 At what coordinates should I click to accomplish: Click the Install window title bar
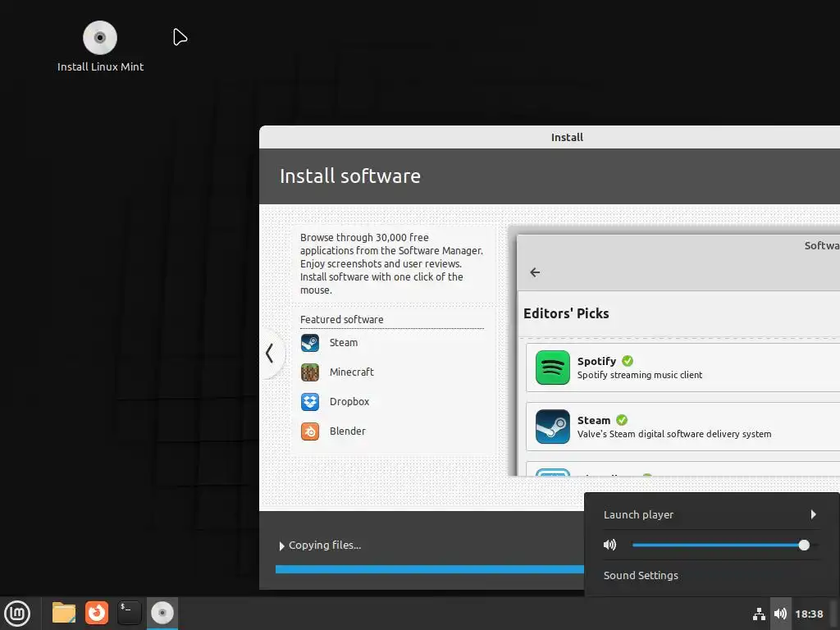(550, 137)
